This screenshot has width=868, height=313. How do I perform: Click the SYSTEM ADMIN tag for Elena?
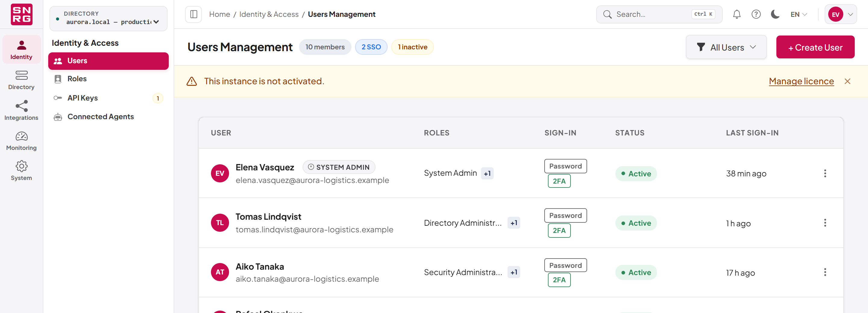point(339,167)
